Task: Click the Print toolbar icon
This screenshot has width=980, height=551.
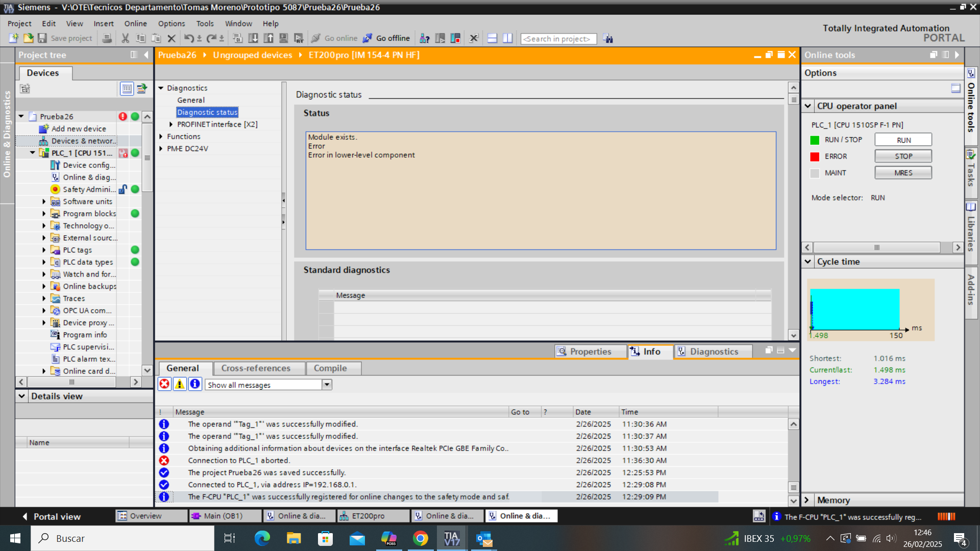Action: [x=107, y=38]
